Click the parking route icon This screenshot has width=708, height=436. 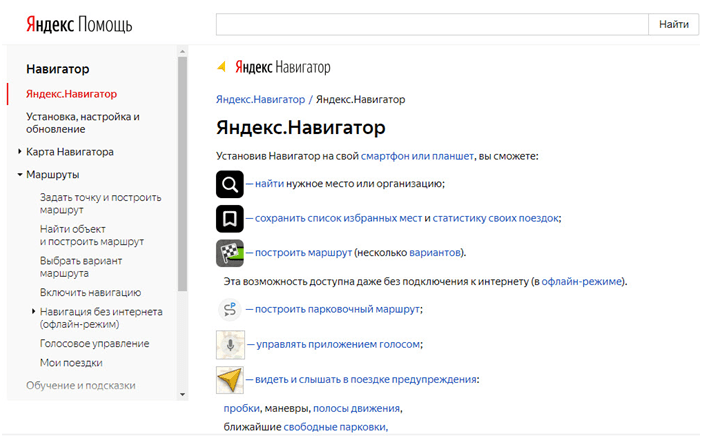pyautogui.click(x=230, y=310)
